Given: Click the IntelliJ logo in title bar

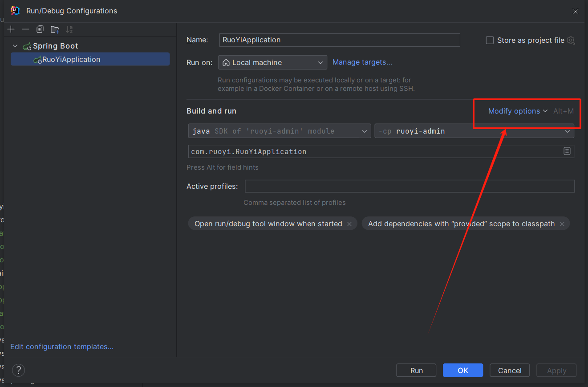Looking at the screenshot, I should tap(15, 11).
